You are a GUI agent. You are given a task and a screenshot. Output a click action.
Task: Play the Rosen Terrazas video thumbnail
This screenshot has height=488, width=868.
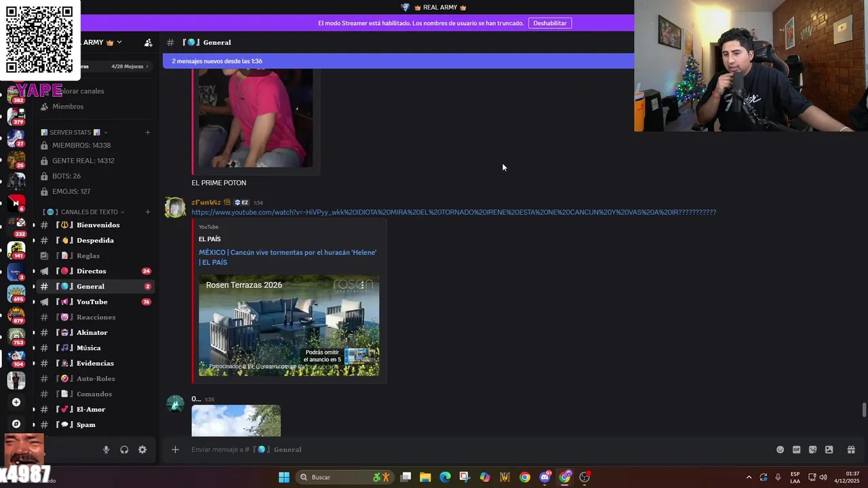click(x=289, y=325)
